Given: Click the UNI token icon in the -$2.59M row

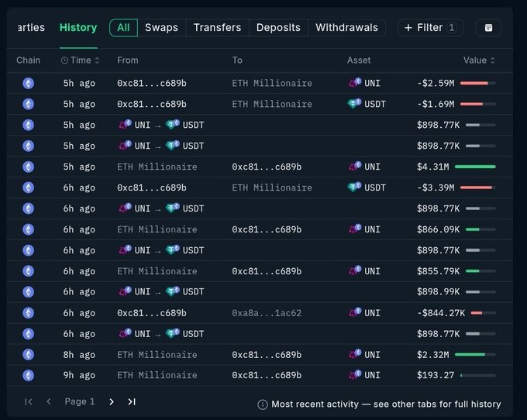Looking at the screenshot, I should tap(355, 83).
